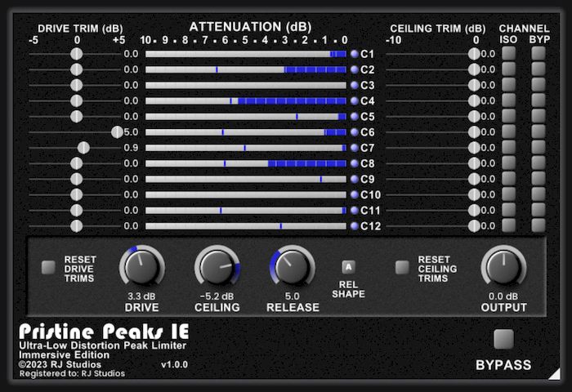Click the C1 channel indicator LED
572x392 pixels.
pyautogui.click(x=354, y=54)
